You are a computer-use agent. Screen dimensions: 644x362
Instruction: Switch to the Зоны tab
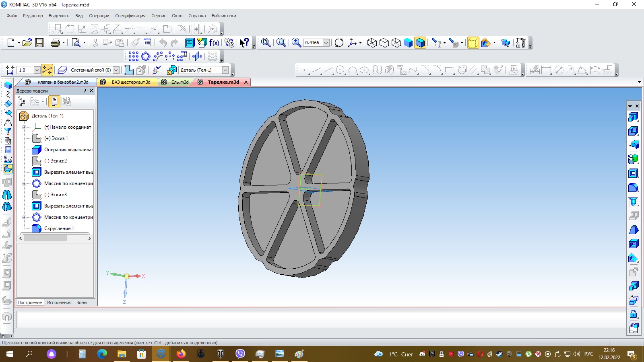[x=82, y=302]
